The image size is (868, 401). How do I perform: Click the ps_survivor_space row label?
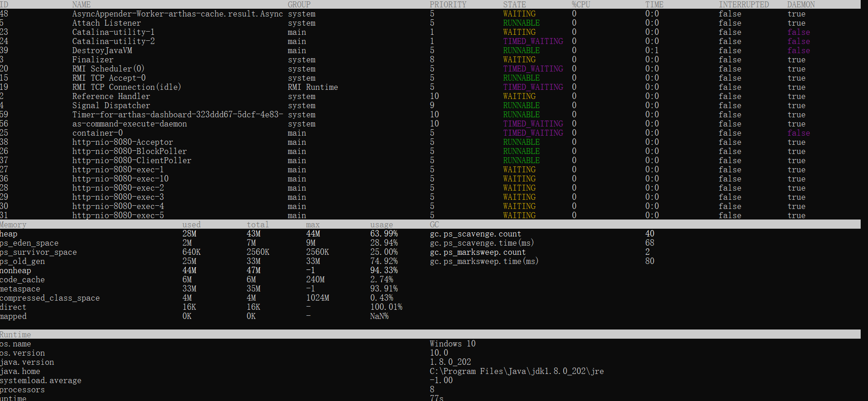click(38, 252)
